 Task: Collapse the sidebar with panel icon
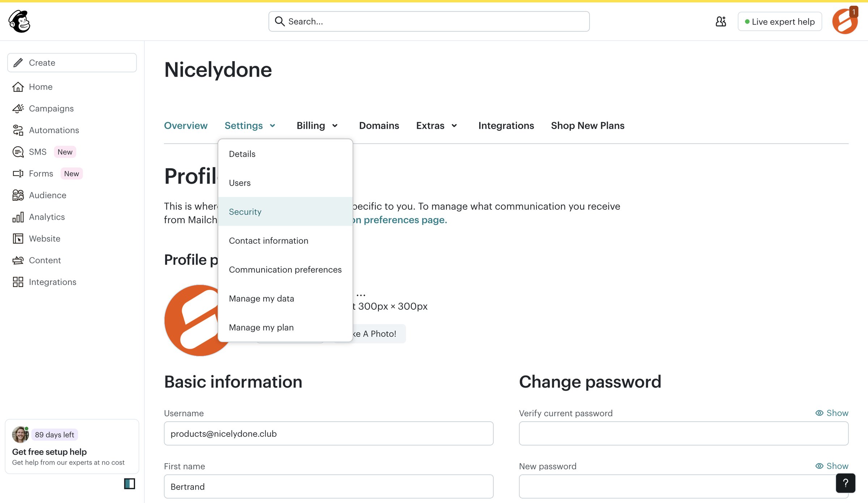tap(129, 483)
